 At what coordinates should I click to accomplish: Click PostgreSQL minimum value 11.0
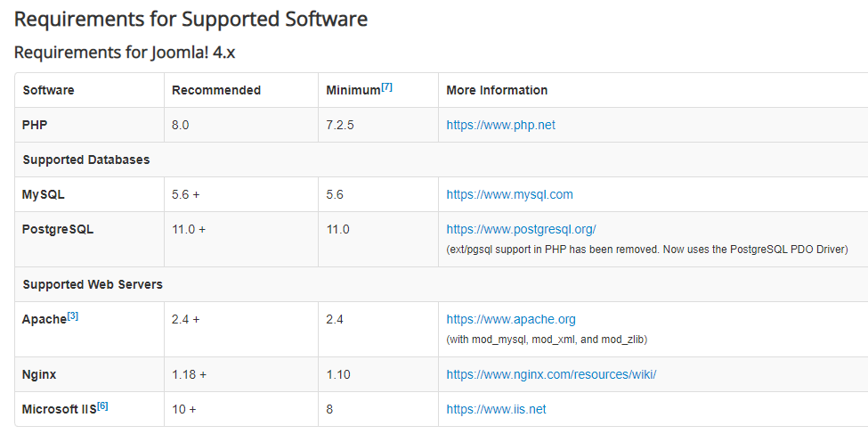click(337, 229)
